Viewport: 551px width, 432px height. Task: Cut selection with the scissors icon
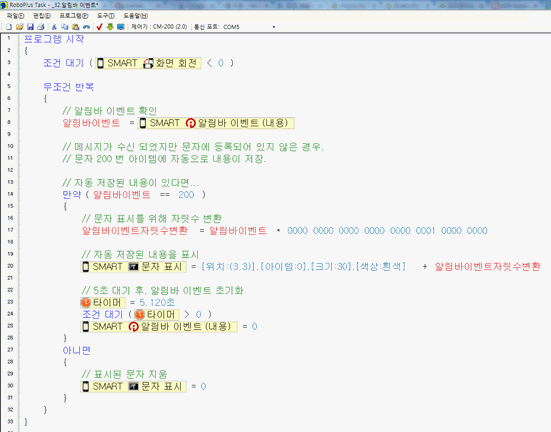[x=54, y=27]
